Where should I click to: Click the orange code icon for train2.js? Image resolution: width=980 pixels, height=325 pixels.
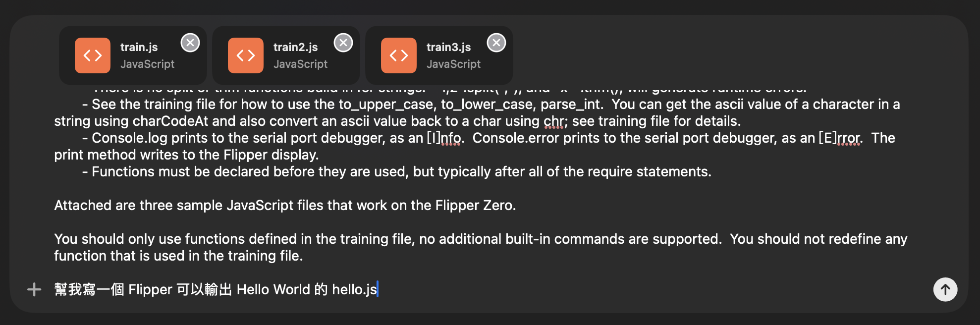point(246,55)
